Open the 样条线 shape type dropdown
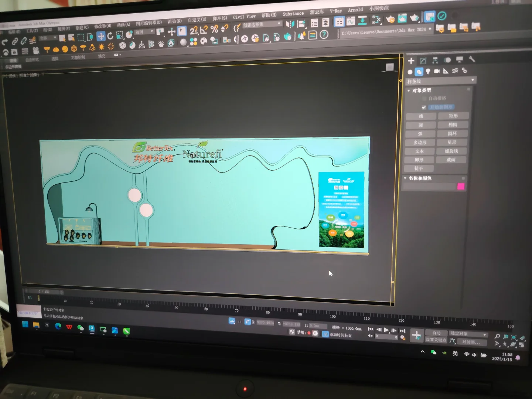The image size is (532, 399). [441, 81]
